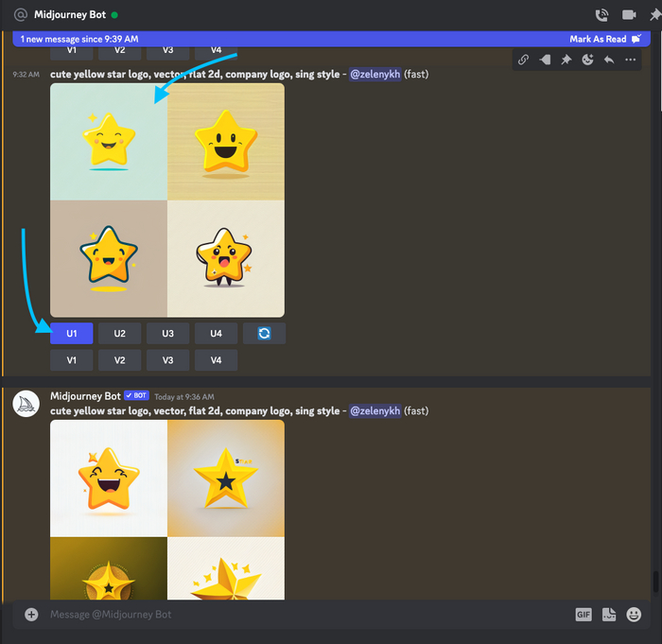Upscale second image with U2
Image resolution: width=662 pixels, height=644 pixels.
(119, 333)
